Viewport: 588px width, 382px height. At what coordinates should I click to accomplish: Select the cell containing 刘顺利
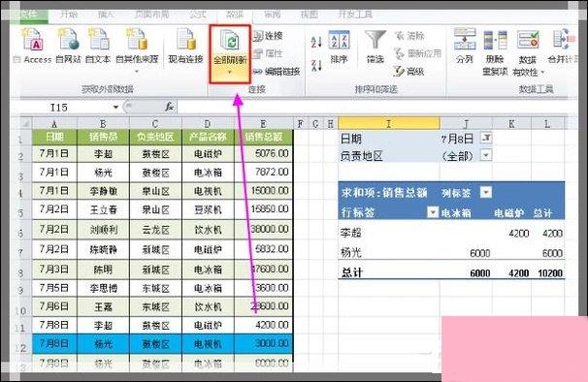click(103, 229)
